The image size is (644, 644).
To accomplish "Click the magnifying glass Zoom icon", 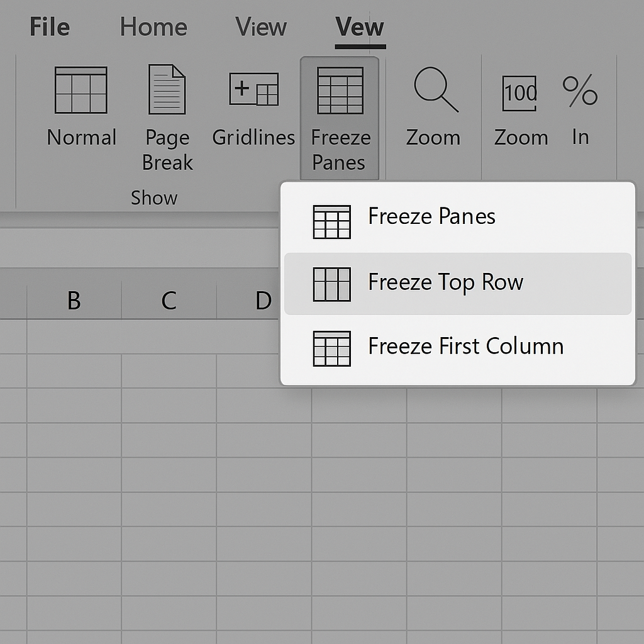I will click(436, 89).
